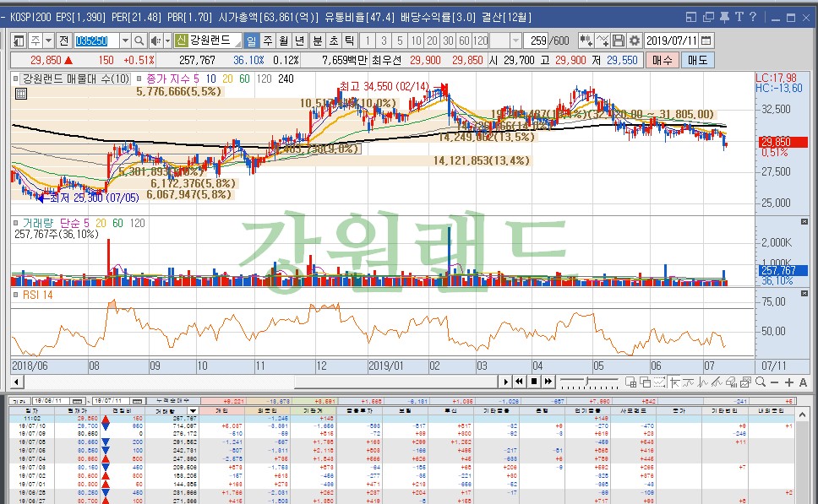Toggle the 강원랜드 매물대 indicator checkbox

[x=16, y=79]
